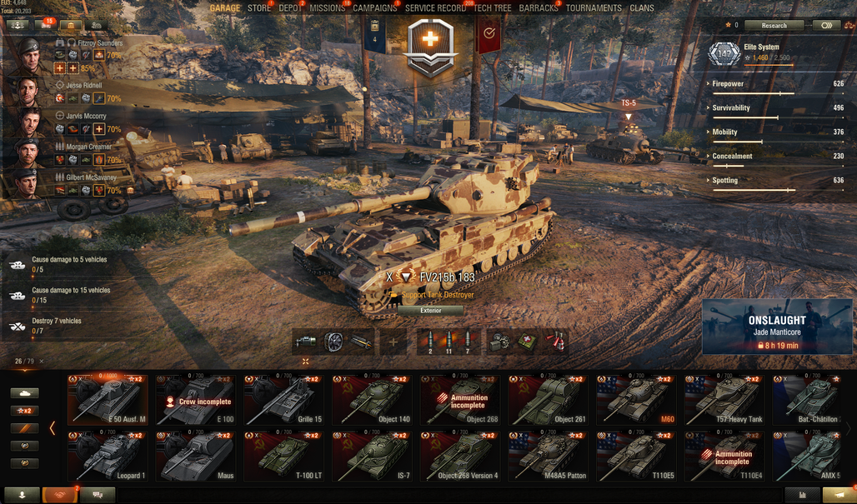Screen dimensions: 857x504
Task: Open the battle type shield selector
Action: 431,47
